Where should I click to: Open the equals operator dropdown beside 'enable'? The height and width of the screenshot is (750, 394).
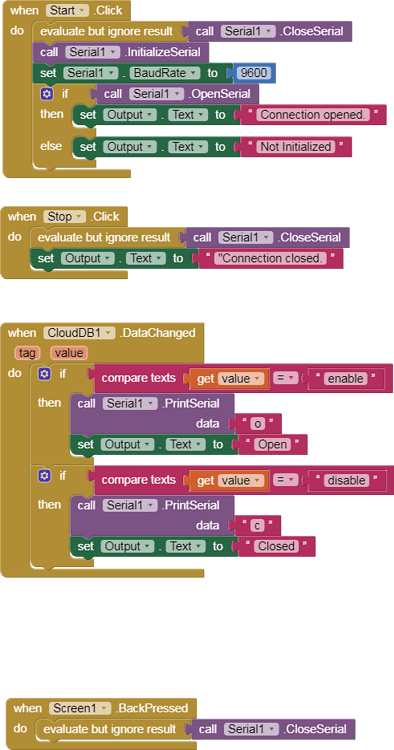(285, 379)
